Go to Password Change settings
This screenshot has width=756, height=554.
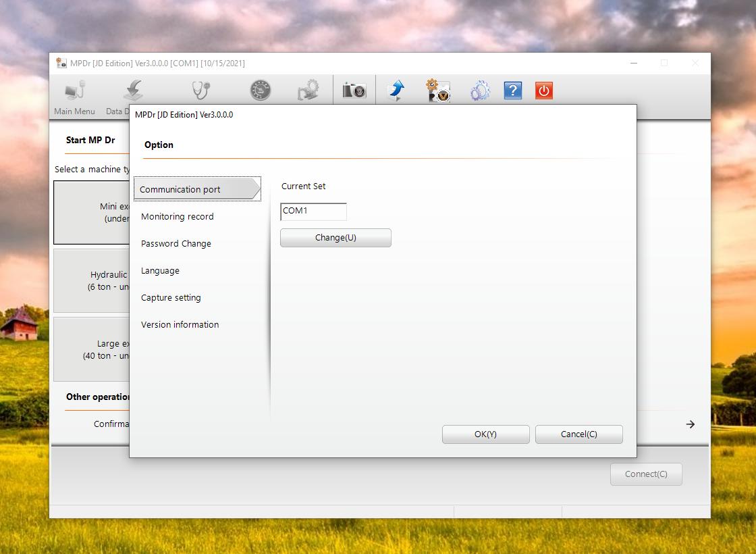[x=176, y=244]
